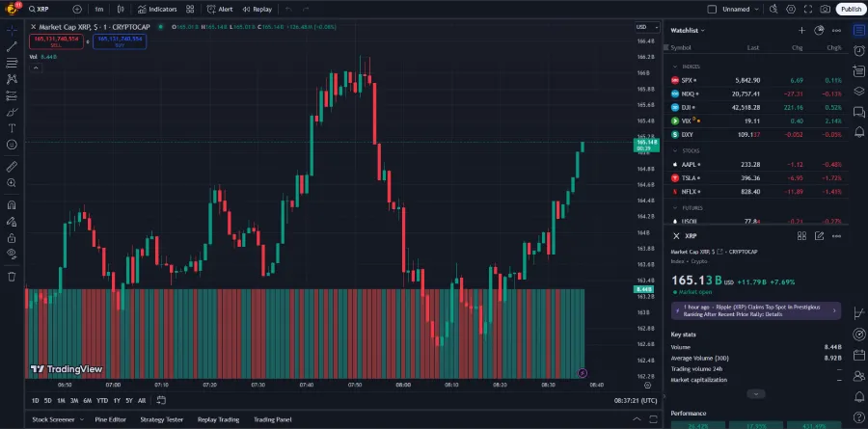This screenshot has width=868, height=429.
Task: Toggle go to date calendar icon
Action: (161, 400)
